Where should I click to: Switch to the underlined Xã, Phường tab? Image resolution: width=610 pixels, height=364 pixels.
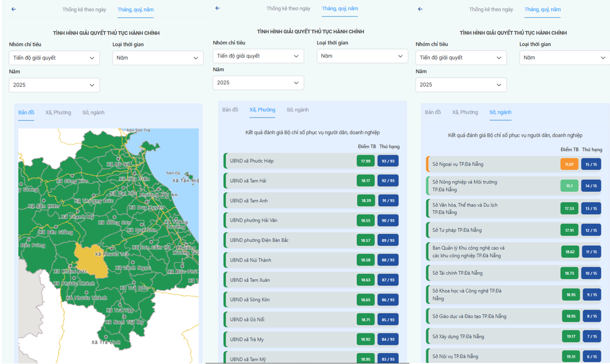(x=262, y=110)
